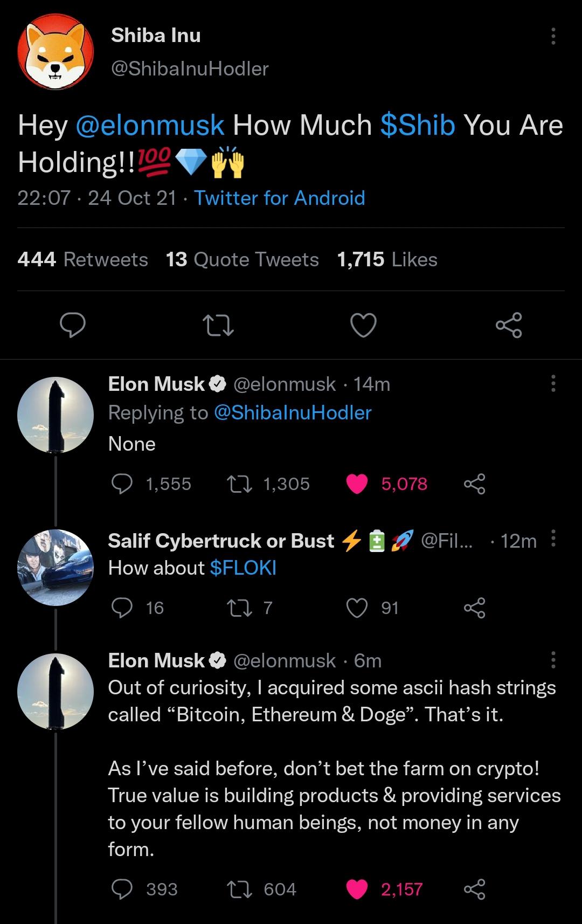This screenshot has width=582, height=924.
Task: Open more options on Elon's "None" reply
Action: (x=553, y=383)
